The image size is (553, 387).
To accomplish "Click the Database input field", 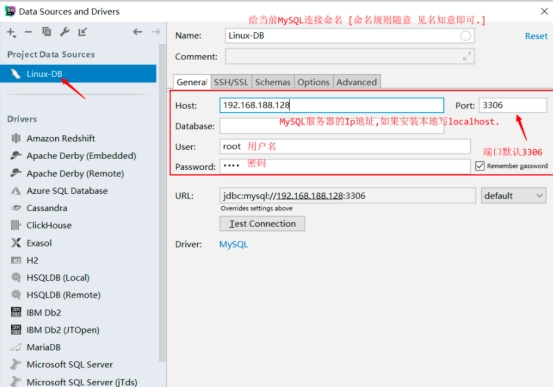I will point(332,126).
